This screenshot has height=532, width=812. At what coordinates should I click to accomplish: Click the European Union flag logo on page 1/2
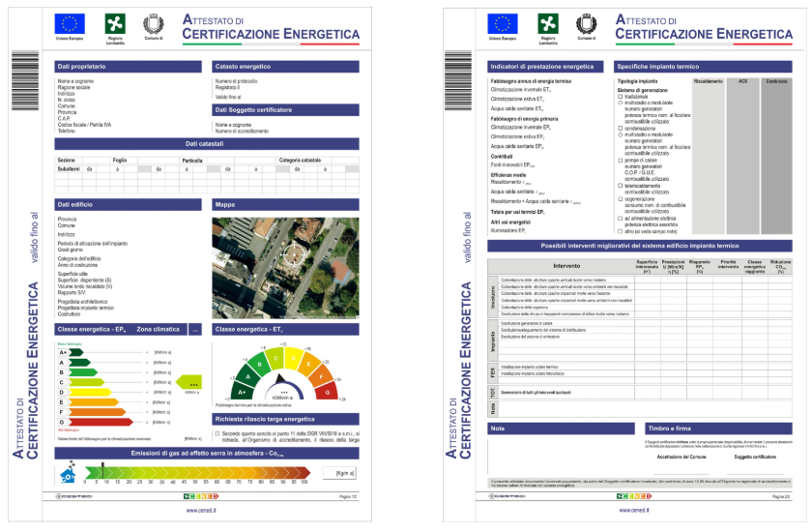coord(70,24)
